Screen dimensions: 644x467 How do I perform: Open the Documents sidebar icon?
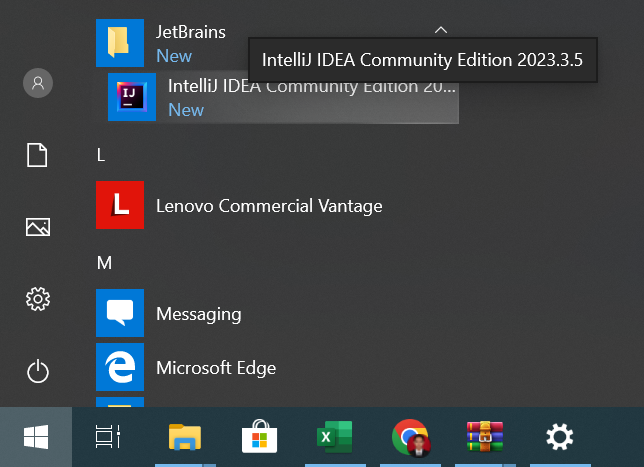pyautogui.click(x=37, y=155)
